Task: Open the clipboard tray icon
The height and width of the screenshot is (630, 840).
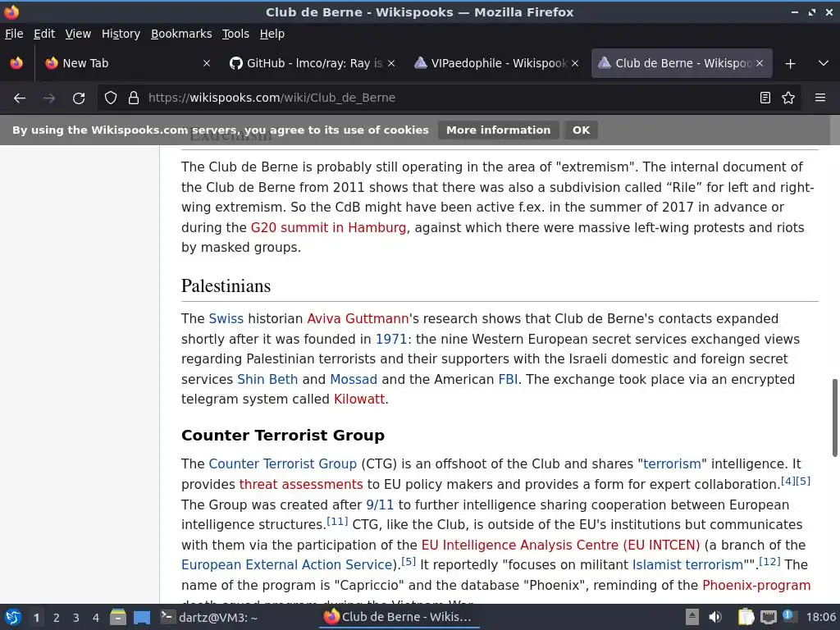Action: tap(746, 618)
